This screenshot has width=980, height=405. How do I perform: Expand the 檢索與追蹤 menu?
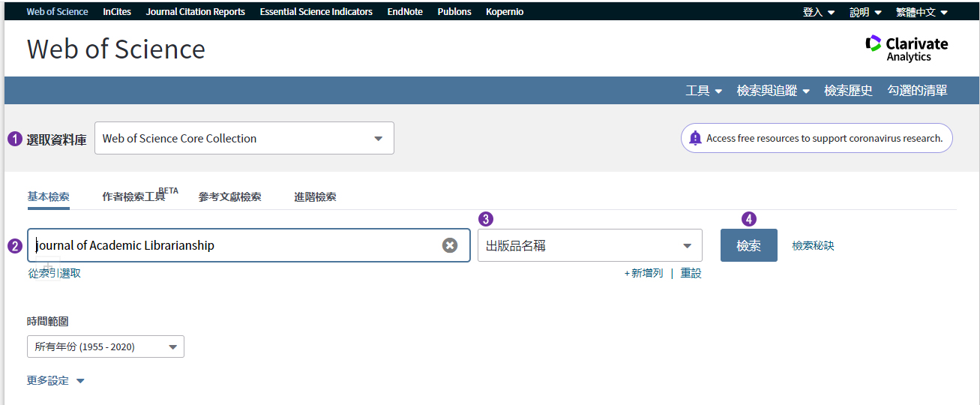(x=773, y=91)
